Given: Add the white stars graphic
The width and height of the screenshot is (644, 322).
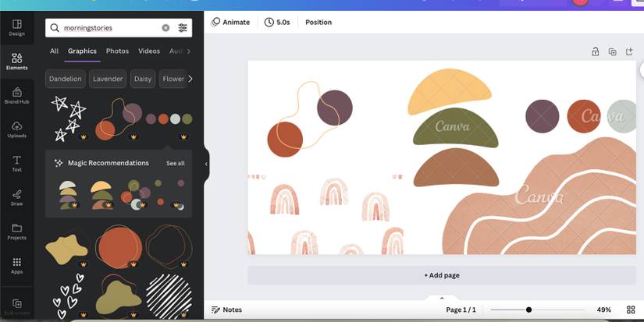Looking at the screenshot, I should [x=69, y=119].
